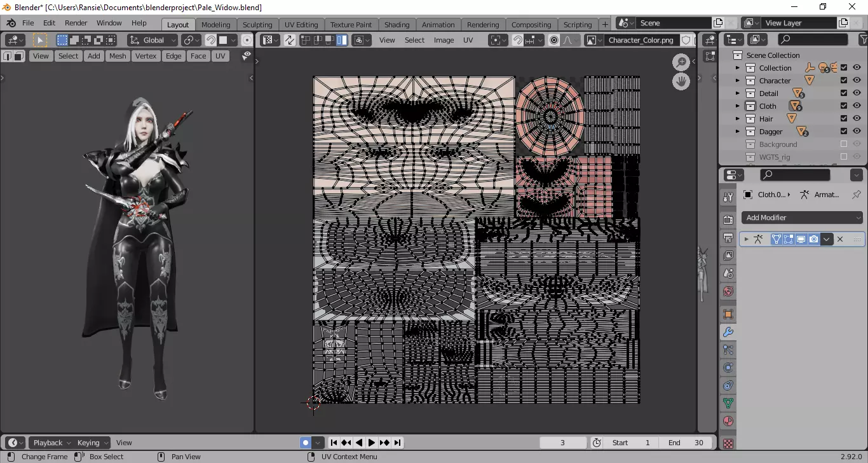Open the Object Data properties tab
This screenshot has height=463, width=868.
[x=728, y=403]
